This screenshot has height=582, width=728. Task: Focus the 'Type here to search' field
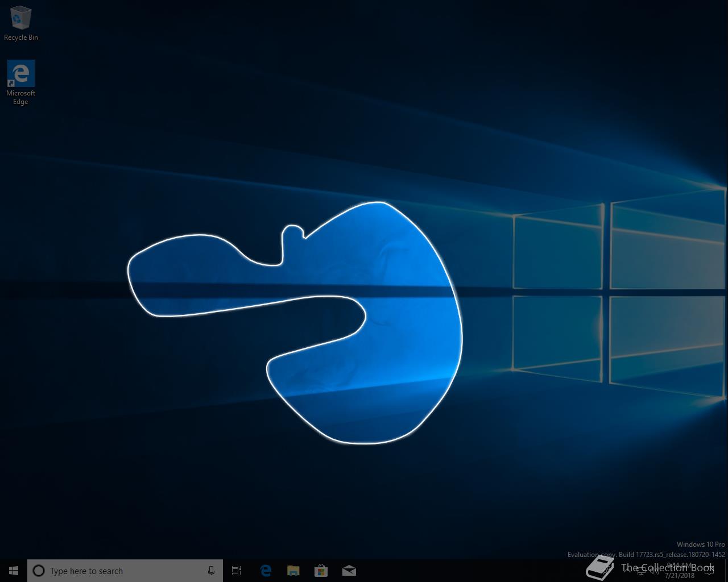(x=125, y=571)
